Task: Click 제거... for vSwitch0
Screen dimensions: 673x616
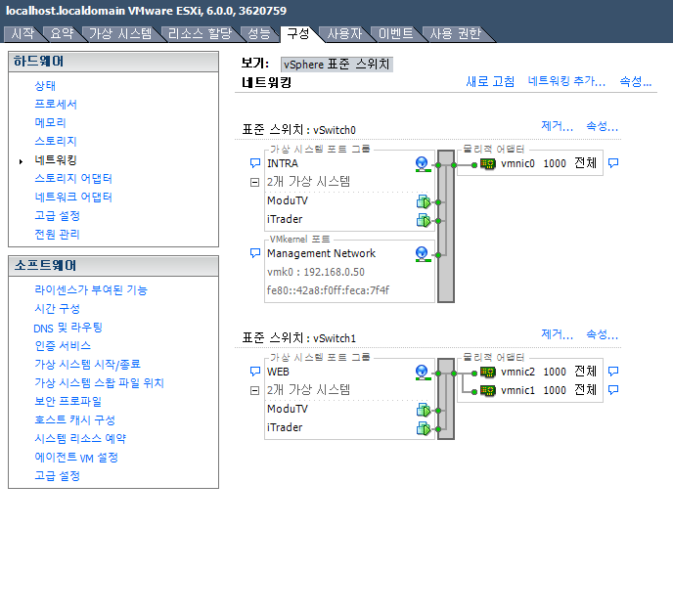Action: 558,126
